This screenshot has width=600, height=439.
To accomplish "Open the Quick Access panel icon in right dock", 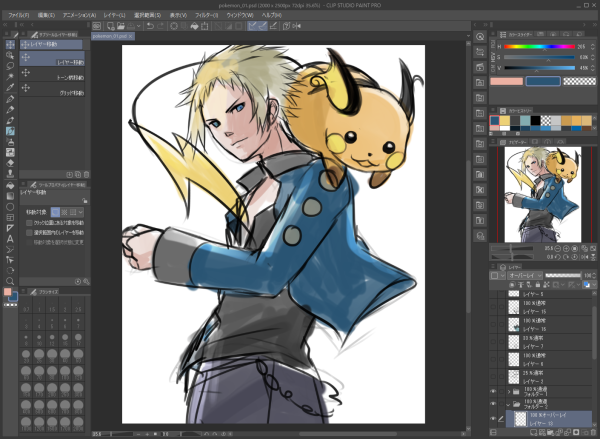I will pos(480,37).
